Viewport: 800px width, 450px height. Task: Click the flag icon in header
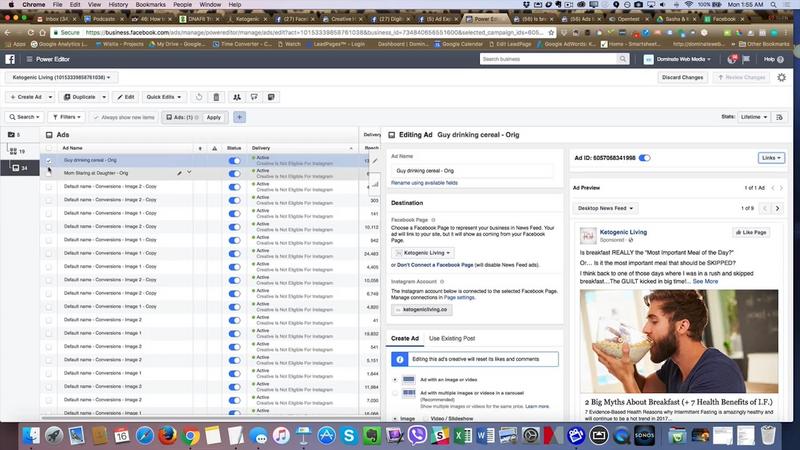[x=746, y=59]
